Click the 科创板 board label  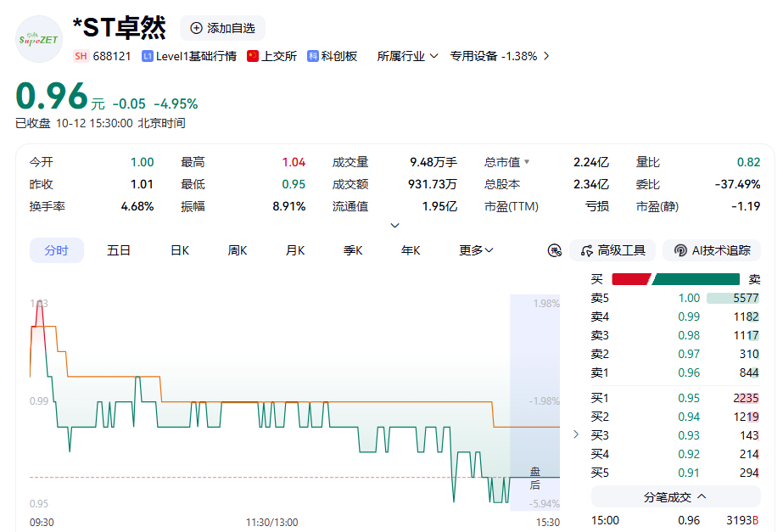[339, 56]
